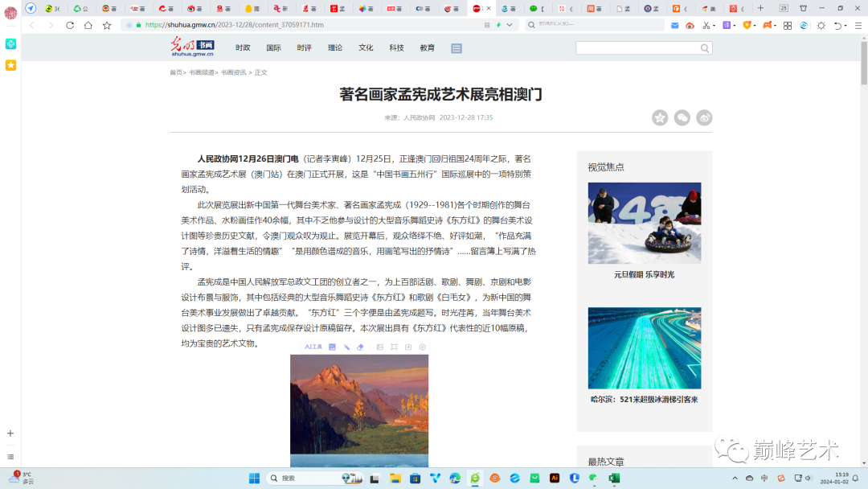Open the 哈尔滨超级冰滑梯 article link

point(644,398)
